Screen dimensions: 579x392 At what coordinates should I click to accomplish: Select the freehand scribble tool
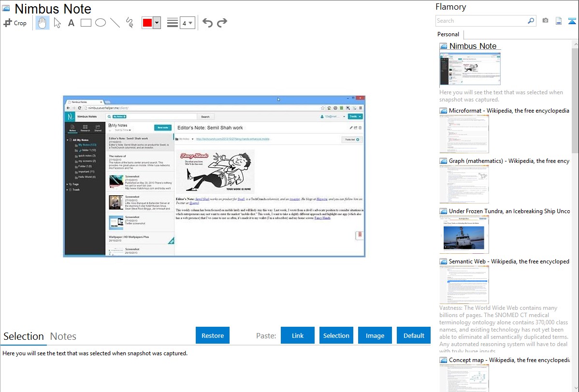point(130,23)
